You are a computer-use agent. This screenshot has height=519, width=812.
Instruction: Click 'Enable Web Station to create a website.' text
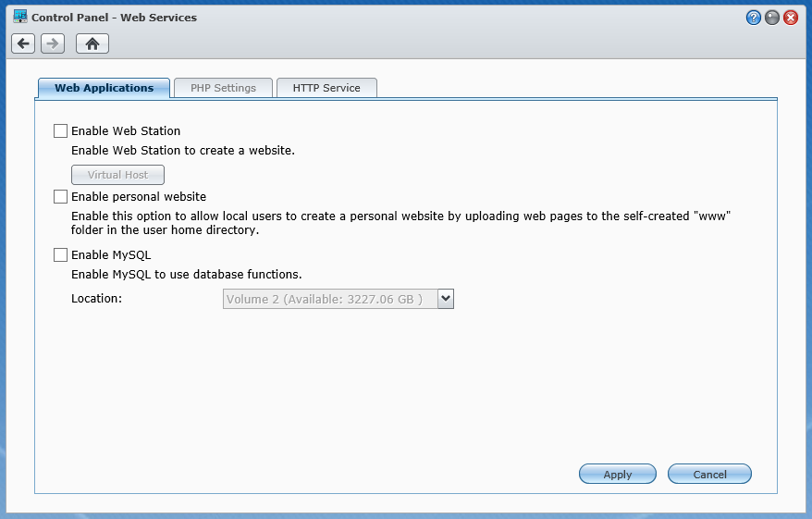coord(183,151)
